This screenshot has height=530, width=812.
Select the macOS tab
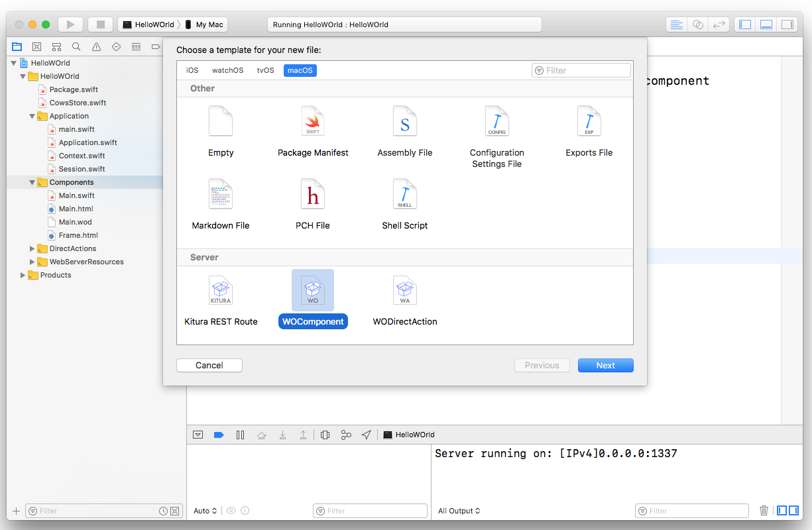coord(300,70)
